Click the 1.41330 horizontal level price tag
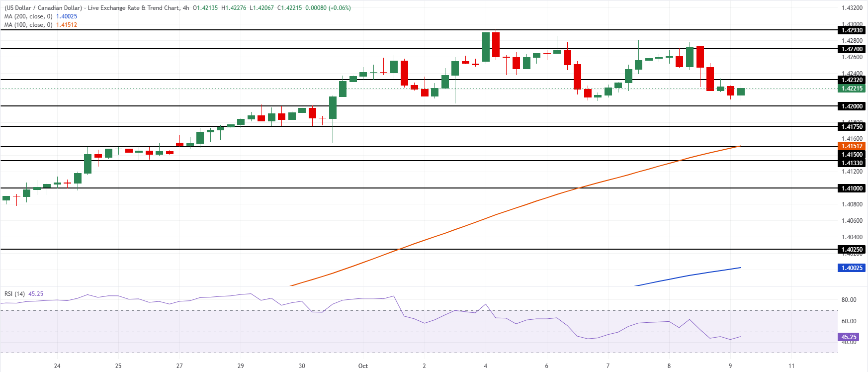The width and height of the screenshot is (868, 372). coord(852,163)
